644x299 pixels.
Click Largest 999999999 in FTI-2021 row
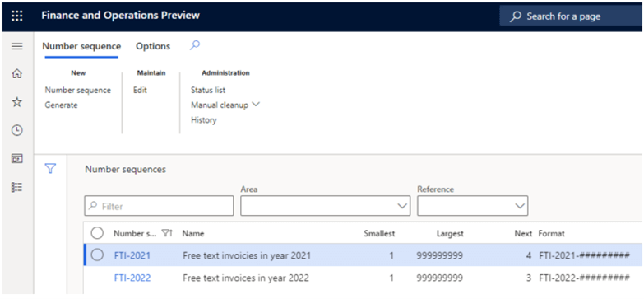439,256
